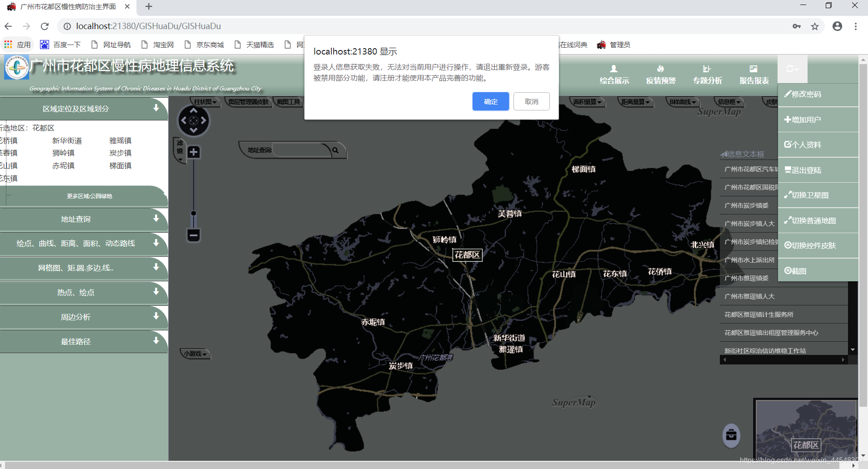Click the address query input field
Image resolution: width=868 pixels, height=469 pixels.
301,150
